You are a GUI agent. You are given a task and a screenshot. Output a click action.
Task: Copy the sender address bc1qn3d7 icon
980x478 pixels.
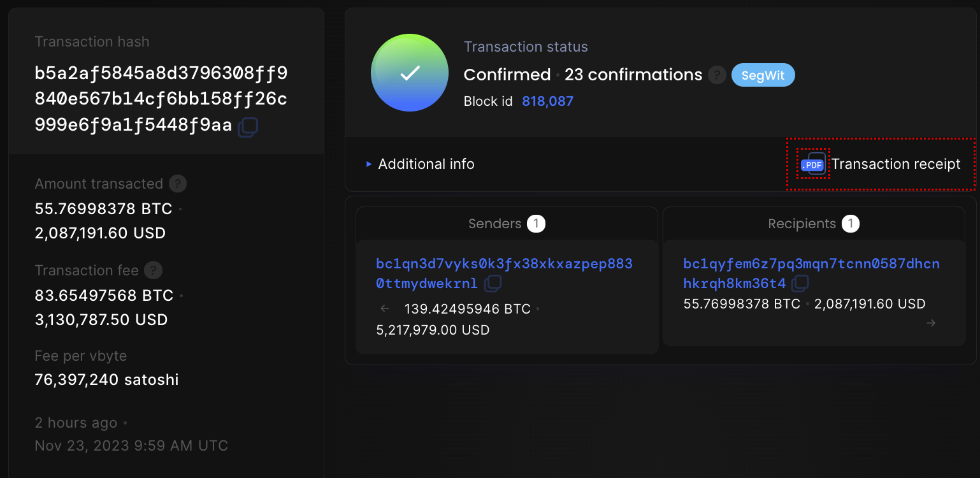(x=493, y=283)
